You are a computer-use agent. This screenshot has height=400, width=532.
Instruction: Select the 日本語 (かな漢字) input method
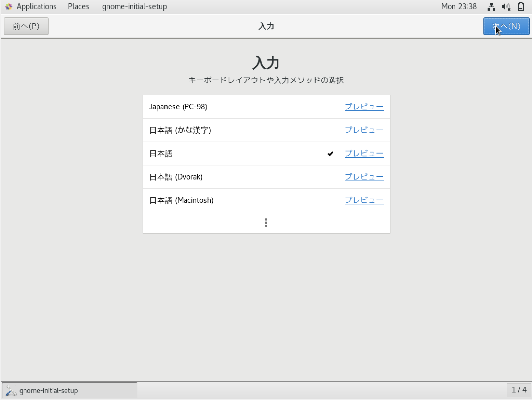(x=180, y=130)
